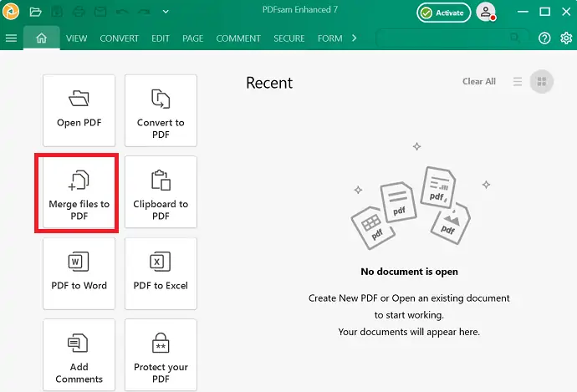Launch the PDF to Word tile
The width and height of the screenshot is (577, 392).
pos(79,273)
